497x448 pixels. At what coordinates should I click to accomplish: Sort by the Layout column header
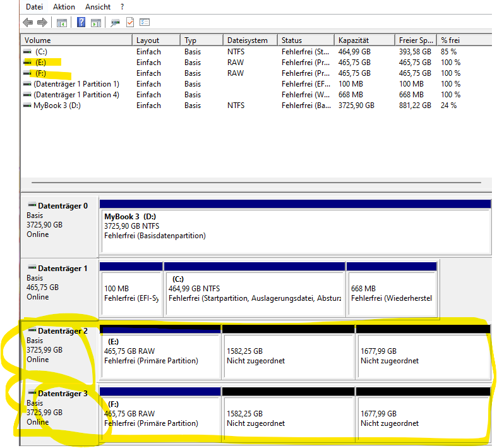[x=156, y=40]
